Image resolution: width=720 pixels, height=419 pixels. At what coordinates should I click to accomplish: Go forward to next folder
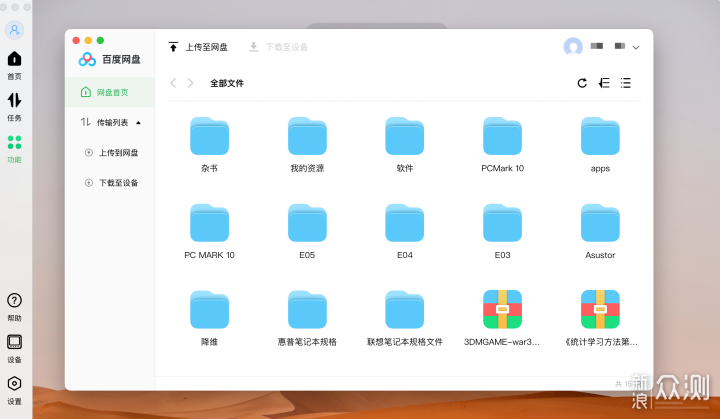[190, 83]
